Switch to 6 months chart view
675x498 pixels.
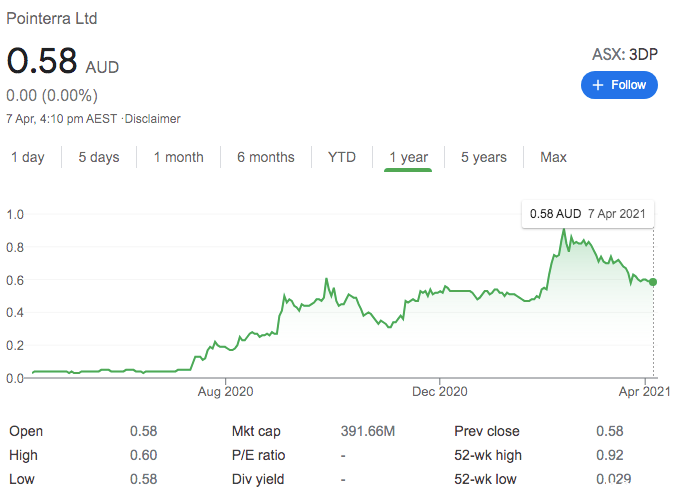(x=266, y=157)
